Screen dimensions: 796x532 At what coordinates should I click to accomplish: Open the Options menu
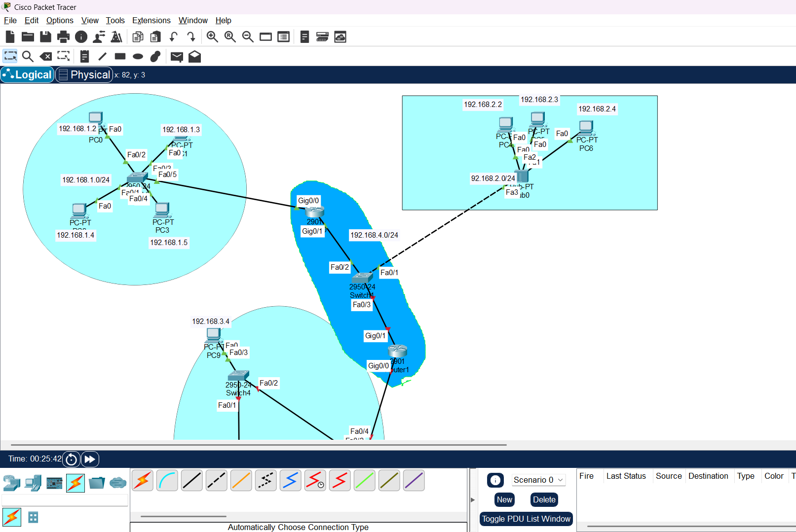click(x=60, y=20)
